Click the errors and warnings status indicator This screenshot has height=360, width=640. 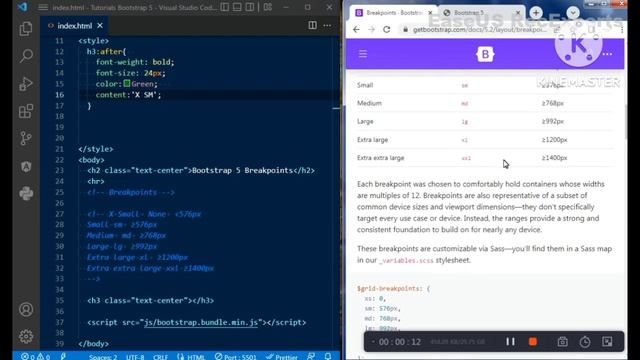point(35,356)
